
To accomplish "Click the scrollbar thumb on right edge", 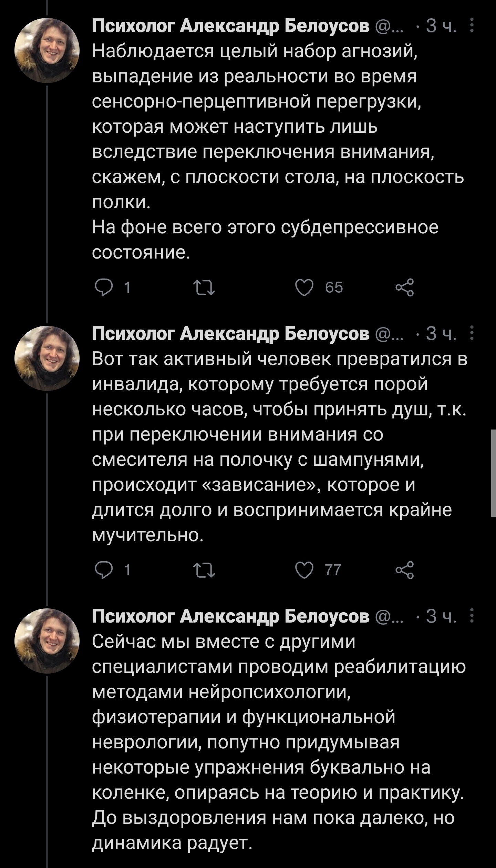I will click(x=493, y=473).
